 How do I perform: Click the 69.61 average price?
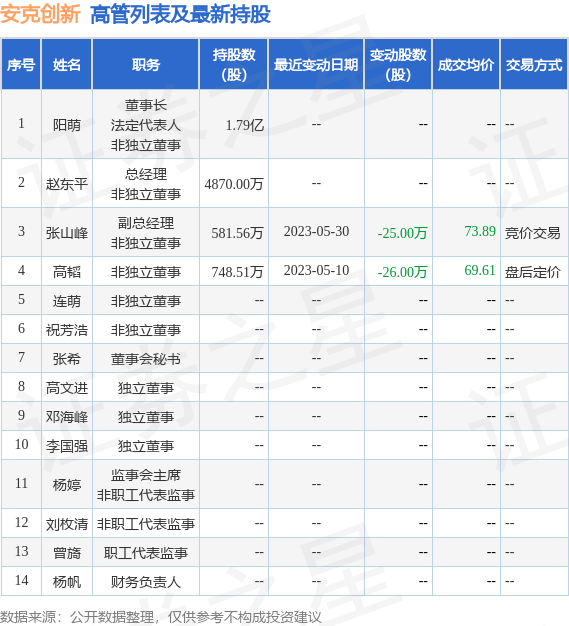[x=480, y=270]
